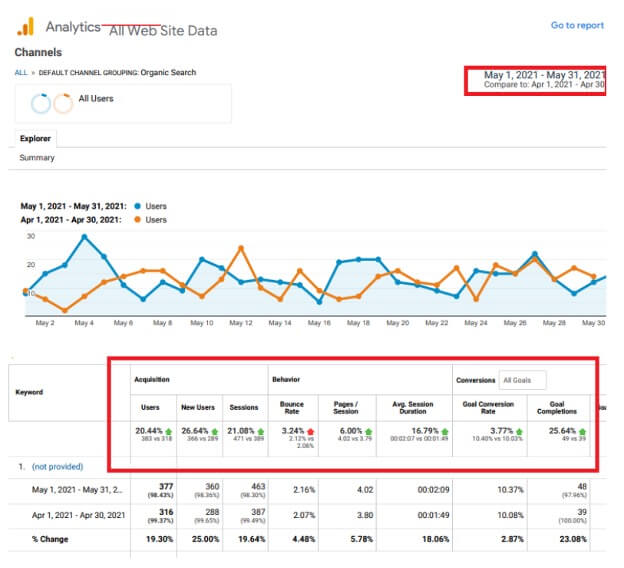Click green arrow beside New Users 26.64%
This screenshot has width=624, height=568.
pyautogui.click(x=215, y=431)
